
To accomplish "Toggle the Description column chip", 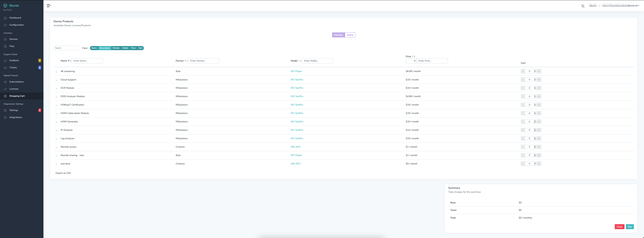I will 105,48.
